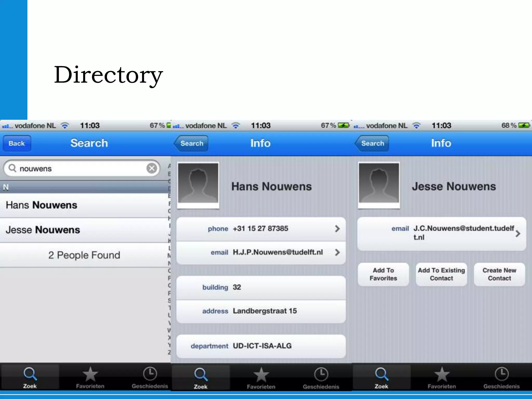The height and width of the screenshot is (399, 532).
Task: Open Favorieten tab in right screen
Action: (442, 377)
